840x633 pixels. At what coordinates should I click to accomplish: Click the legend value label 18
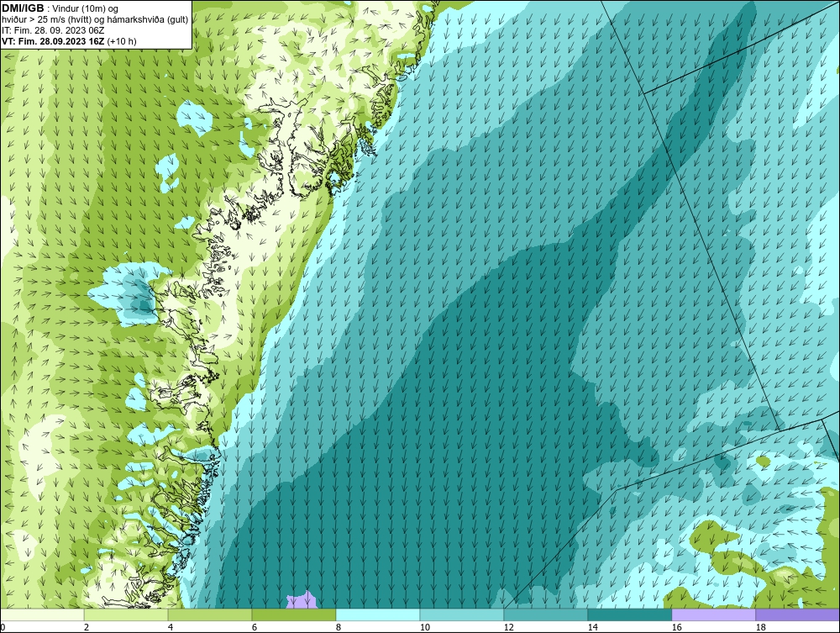[761, 627]
